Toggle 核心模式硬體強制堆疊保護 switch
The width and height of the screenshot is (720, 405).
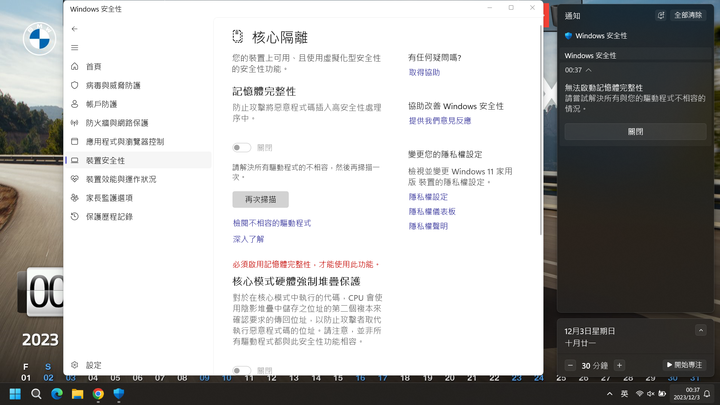coord(242,370)
